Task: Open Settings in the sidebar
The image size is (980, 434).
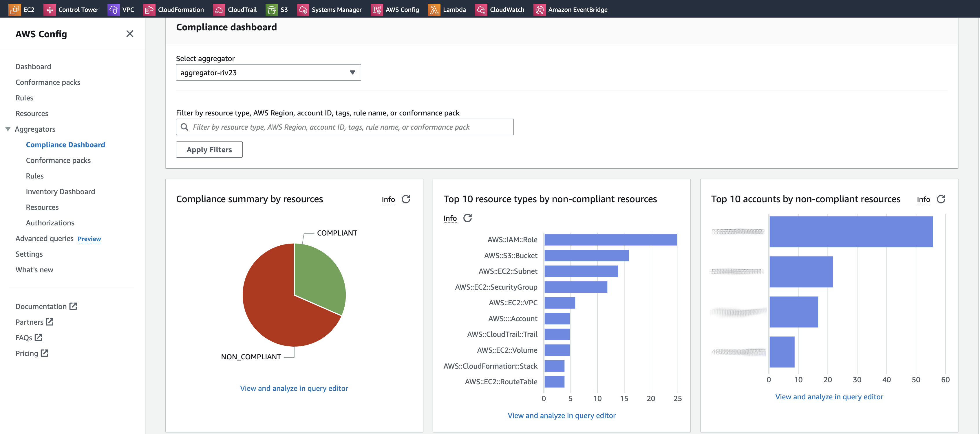Action: pos(29,254)
